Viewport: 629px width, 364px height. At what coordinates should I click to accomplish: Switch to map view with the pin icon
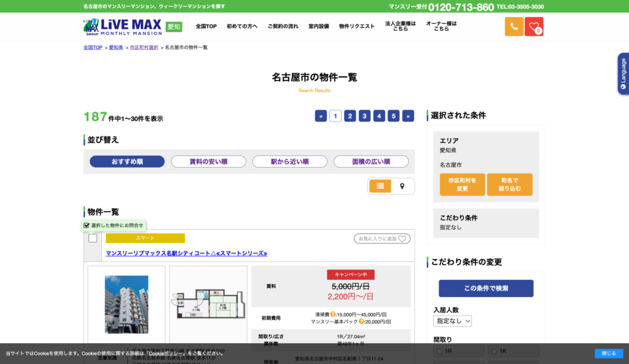404,185
